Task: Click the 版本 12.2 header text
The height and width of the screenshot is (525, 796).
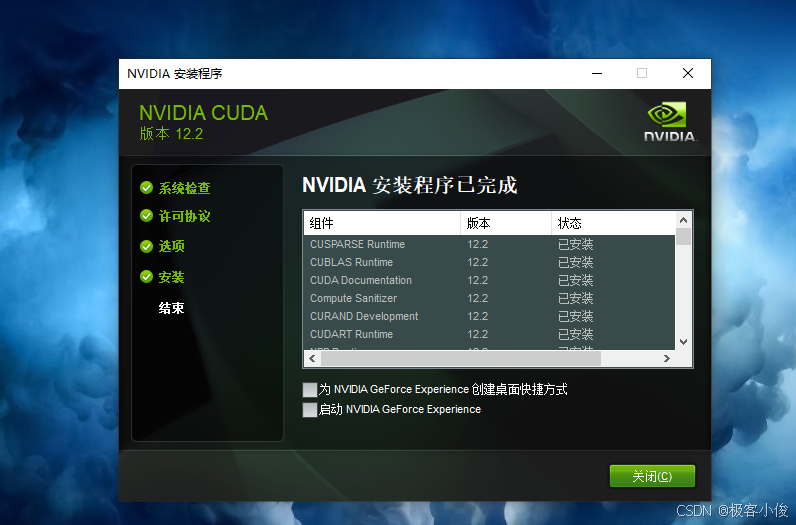Action: coord(171,134)
